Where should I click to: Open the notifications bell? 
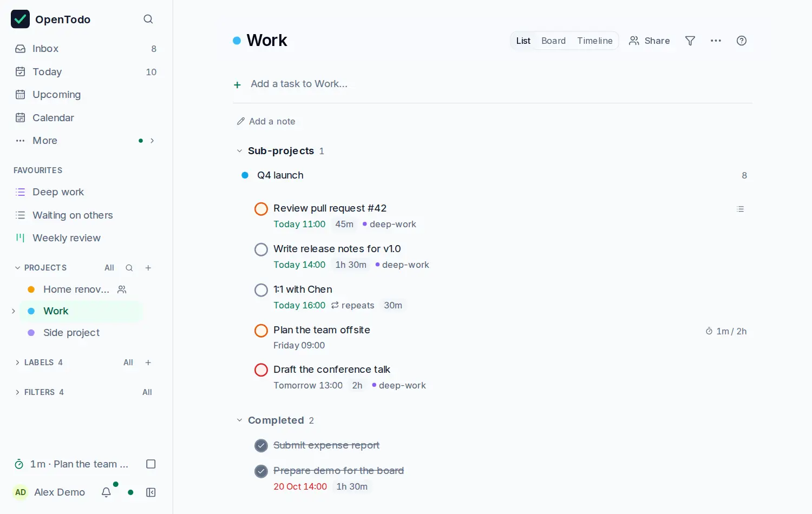coord(106,492)
